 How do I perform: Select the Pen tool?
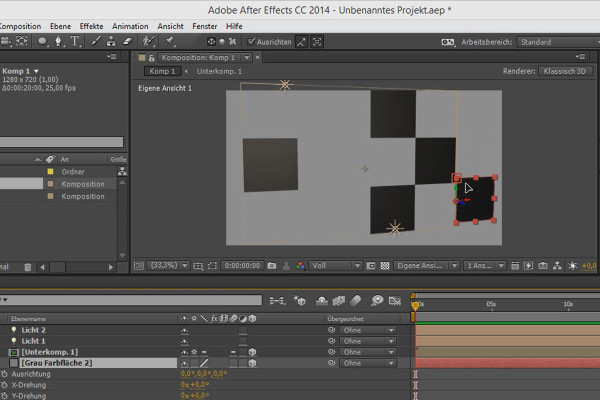click(x=58, y=41)
